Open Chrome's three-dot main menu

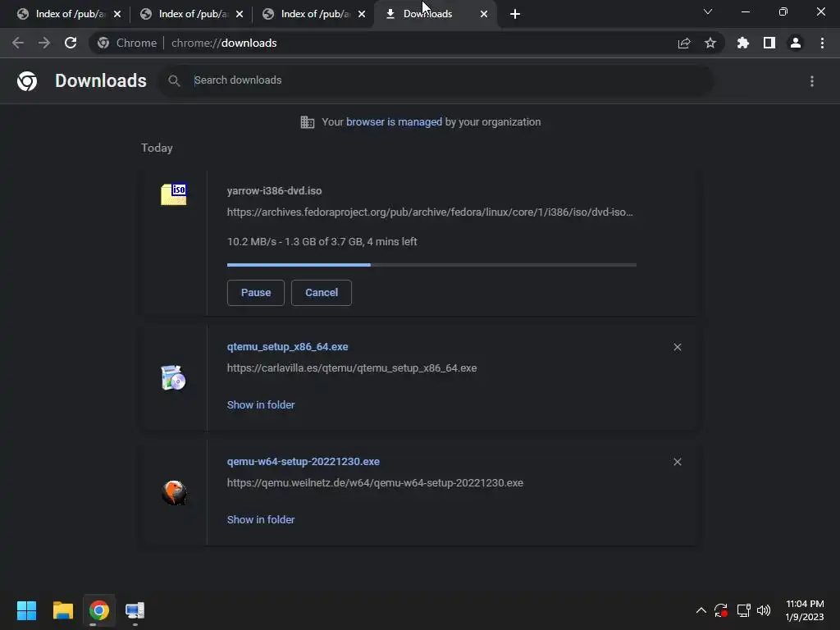pyautogui.click(x=822, y=43)
